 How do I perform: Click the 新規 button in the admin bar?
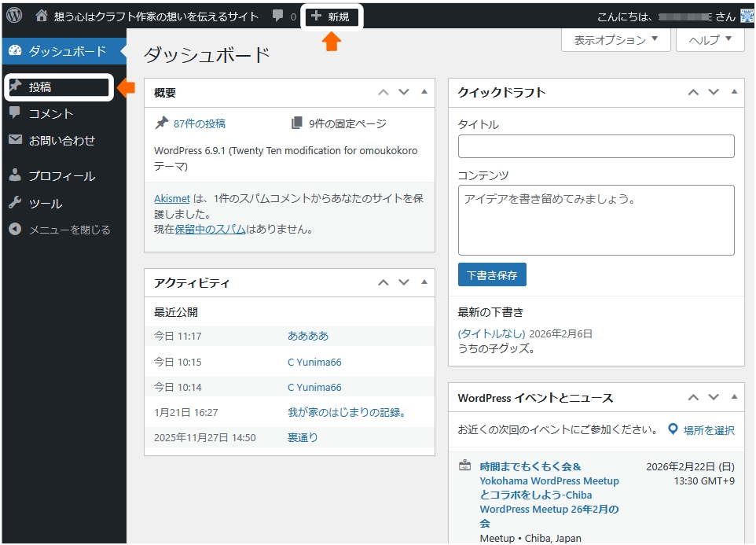point(331,17)
